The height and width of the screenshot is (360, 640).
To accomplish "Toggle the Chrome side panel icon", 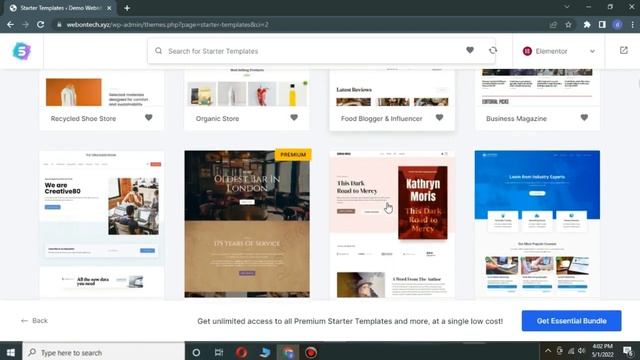I will tap(602, 25).
